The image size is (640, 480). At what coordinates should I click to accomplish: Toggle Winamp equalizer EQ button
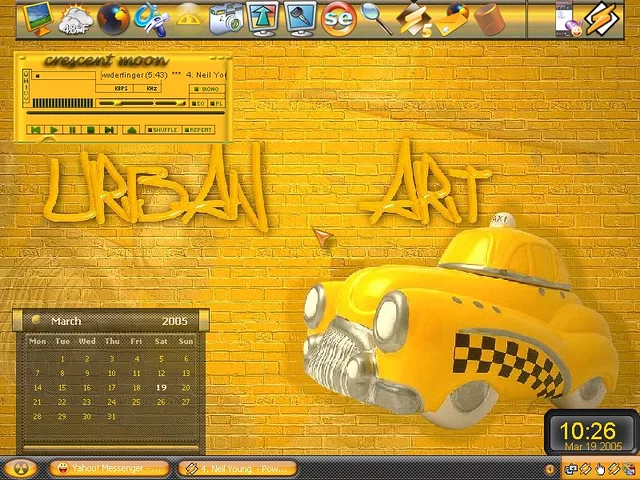(x=198, y=104)
